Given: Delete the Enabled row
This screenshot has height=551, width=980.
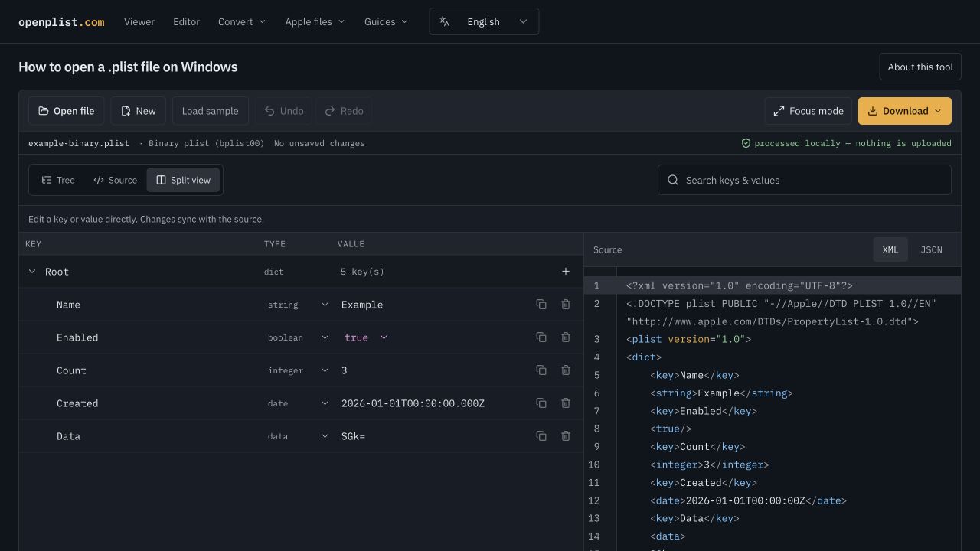Looking at the screenshot, I should pos(566,337).
